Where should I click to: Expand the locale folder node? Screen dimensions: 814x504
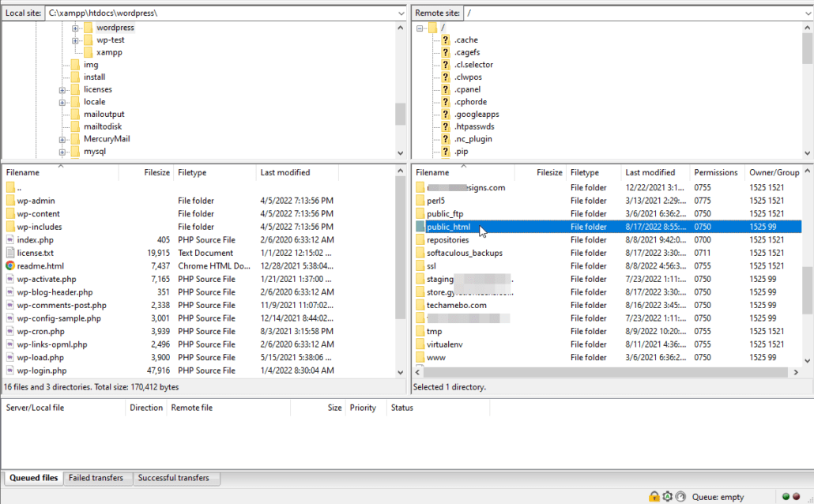62,102
